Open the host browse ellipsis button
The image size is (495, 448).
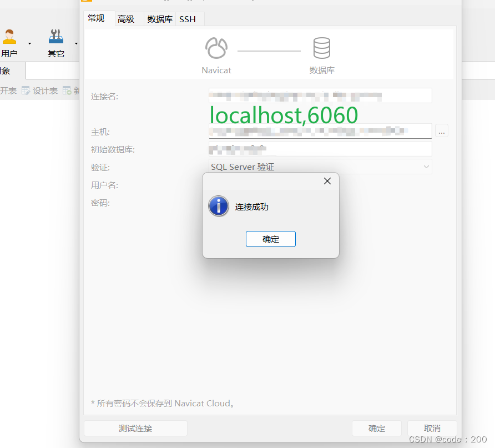(442, 130)
